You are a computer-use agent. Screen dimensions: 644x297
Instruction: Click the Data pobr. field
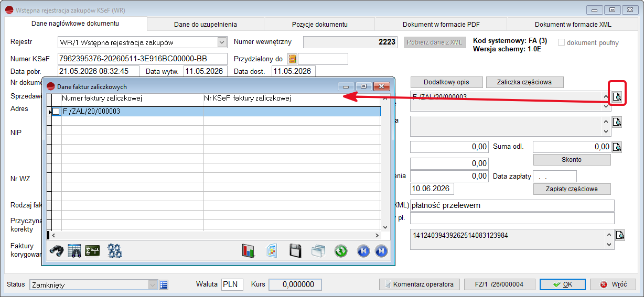[98, 71]
